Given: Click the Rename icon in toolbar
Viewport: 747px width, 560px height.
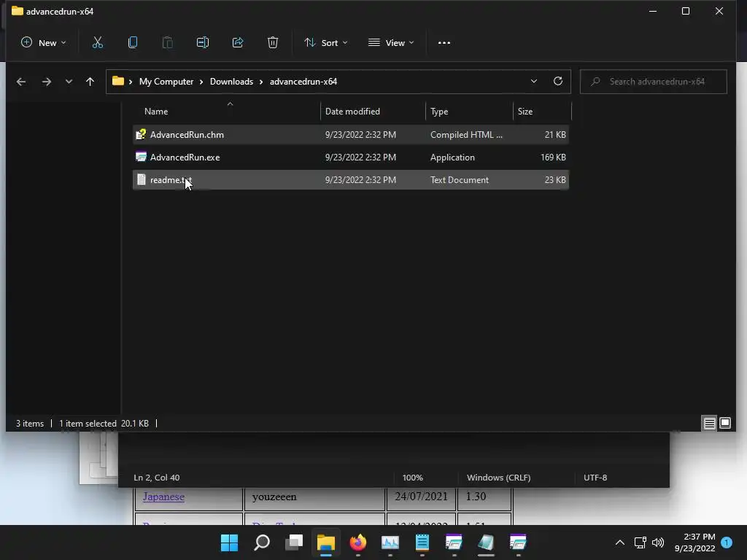Looking at the screenshot, I should tap(203, 43).
